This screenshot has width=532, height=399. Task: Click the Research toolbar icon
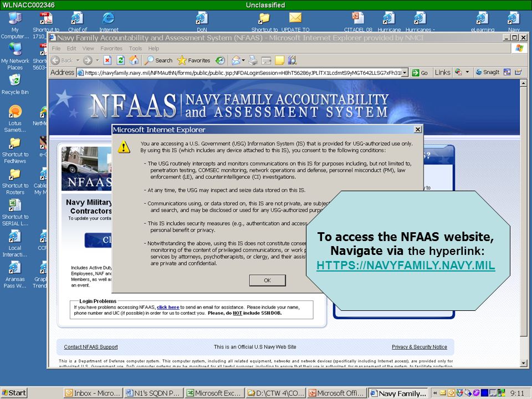pyautogui.click(x=292, y=60)
